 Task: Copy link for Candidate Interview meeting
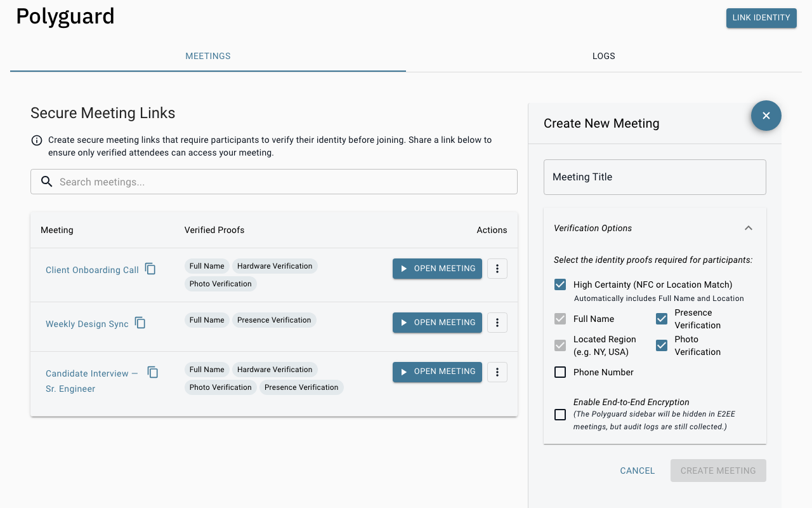(x=153, y=372)
